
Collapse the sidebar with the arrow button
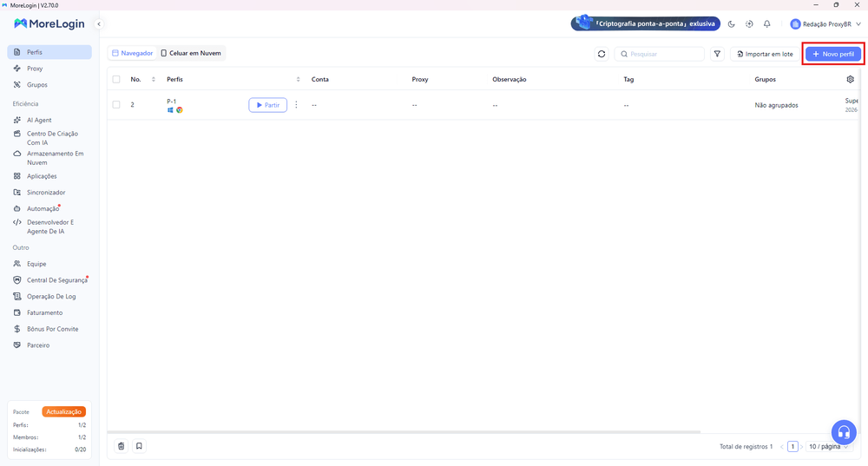tap(99, 23)
